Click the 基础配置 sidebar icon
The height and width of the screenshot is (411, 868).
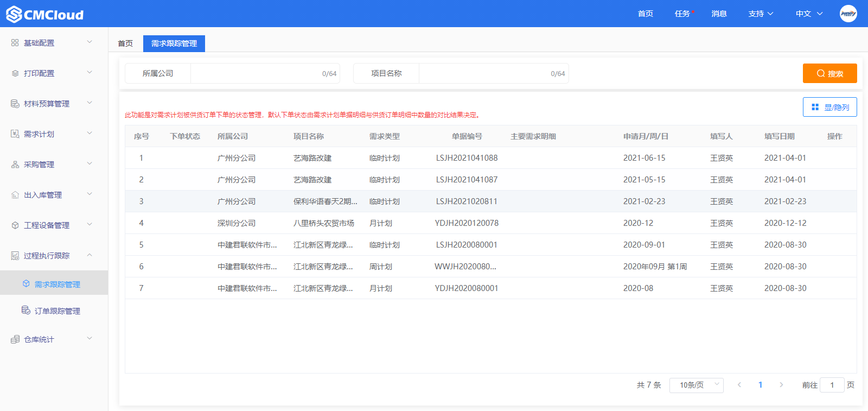coord(15,42)
